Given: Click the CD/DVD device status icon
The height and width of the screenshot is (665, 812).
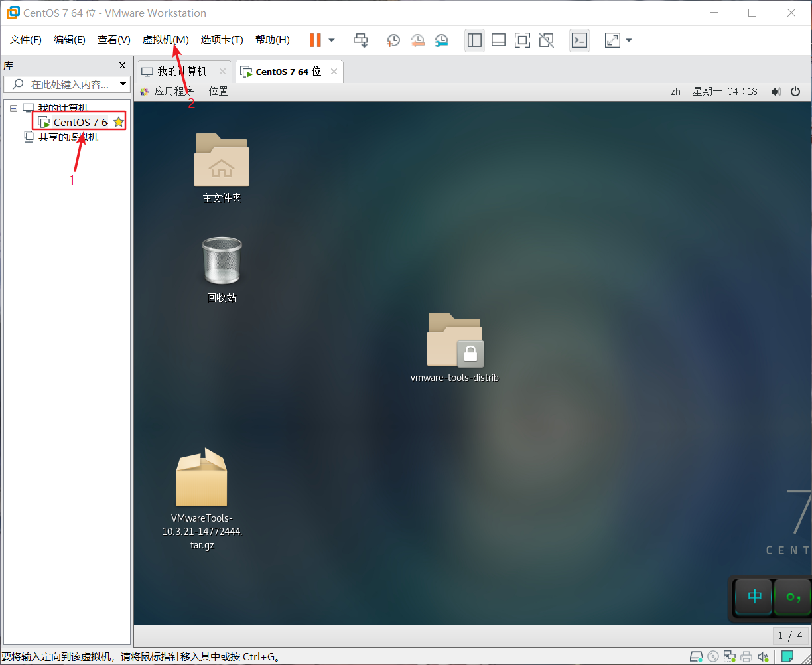Looking at the screenshot, I should tap(713, 656).
